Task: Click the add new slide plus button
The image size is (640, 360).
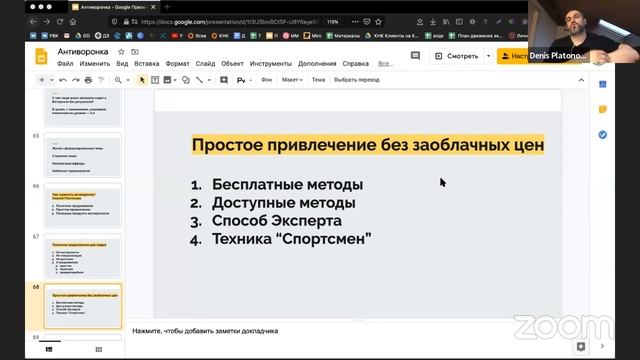Action: 42,80
